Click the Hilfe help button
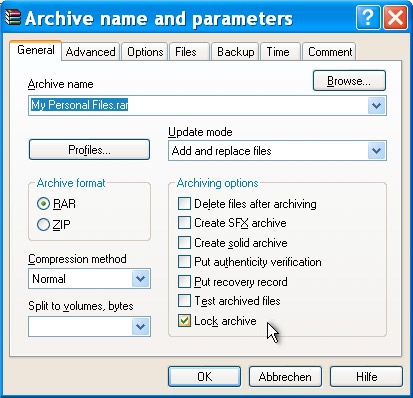Image resolution: width=413 pixels, height=398 pixels. pos(366,377)
